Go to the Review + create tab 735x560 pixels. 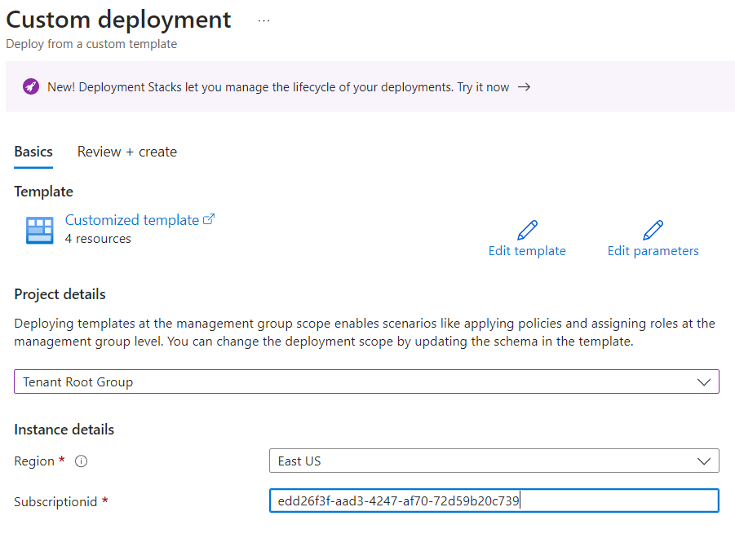point(127,152)
